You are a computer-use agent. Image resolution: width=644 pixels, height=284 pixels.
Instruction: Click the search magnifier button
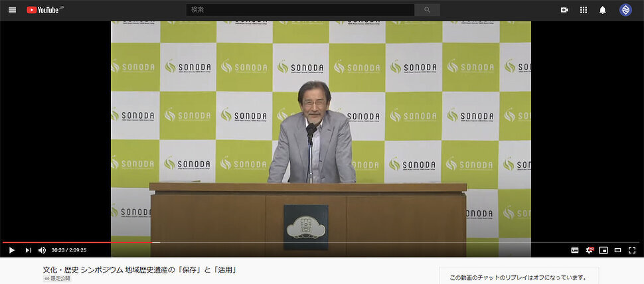point(427,10)
